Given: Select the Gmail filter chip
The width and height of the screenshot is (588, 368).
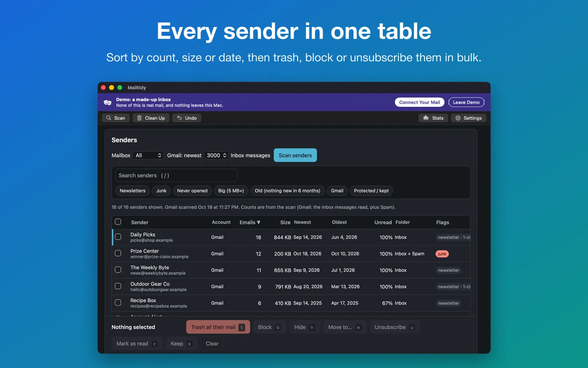Looking at the screenshot, I should (337, 191).
